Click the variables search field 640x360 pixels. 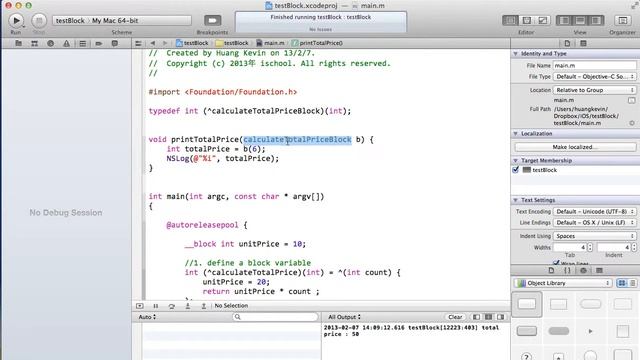[275, 317]
